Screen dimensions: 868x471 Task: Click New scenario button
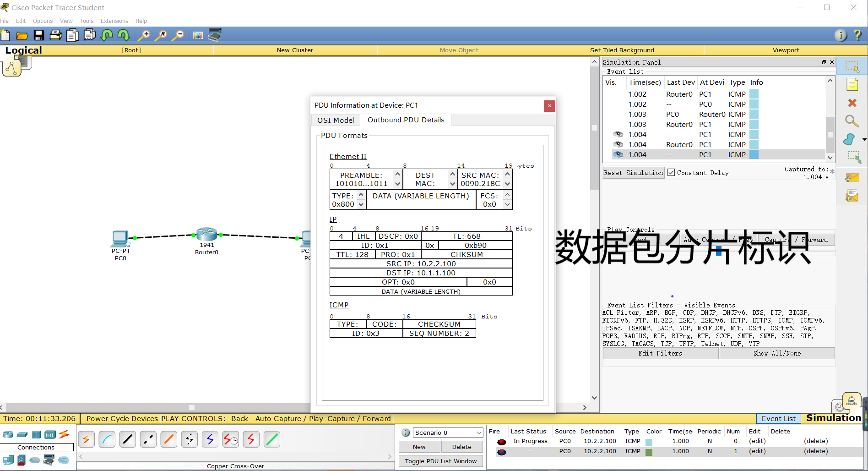(x=419, y=447)
